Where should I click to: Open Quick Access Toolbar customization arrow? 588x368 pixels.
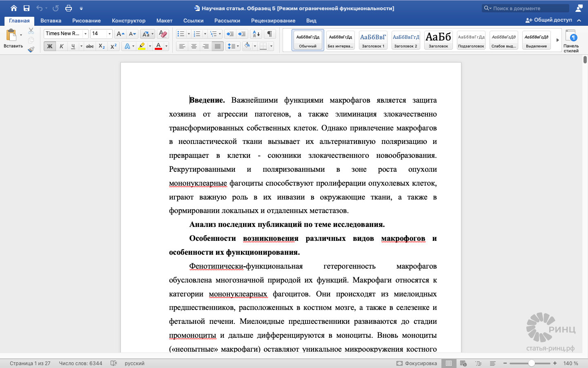coord(81,8)
